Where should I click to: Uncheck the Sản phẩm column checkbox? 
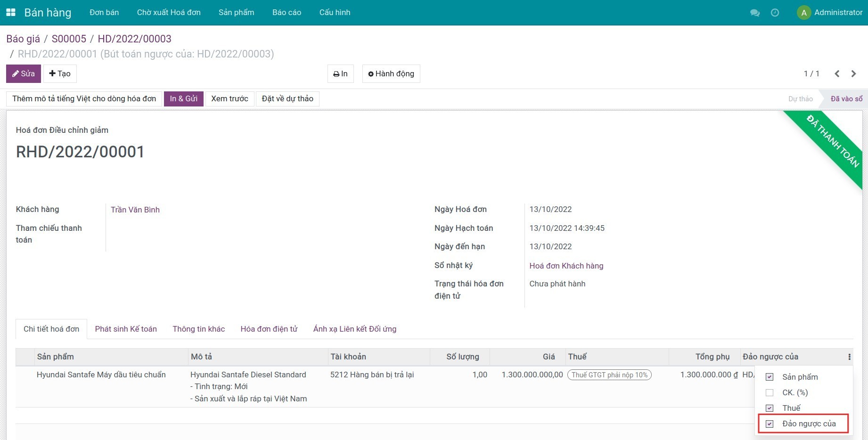tap(770, 377)
